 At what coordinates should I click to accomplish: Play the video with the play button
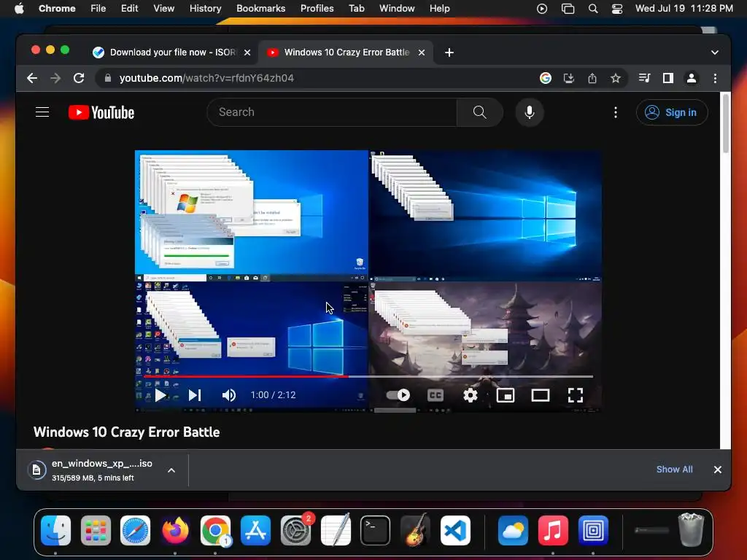click(160, 395)
